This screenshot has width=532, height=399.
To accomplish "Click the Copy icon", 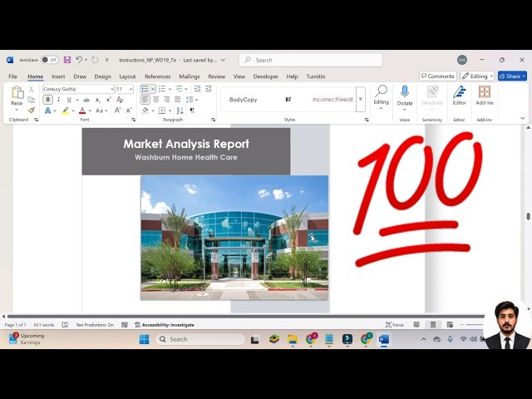I will 32,100.
